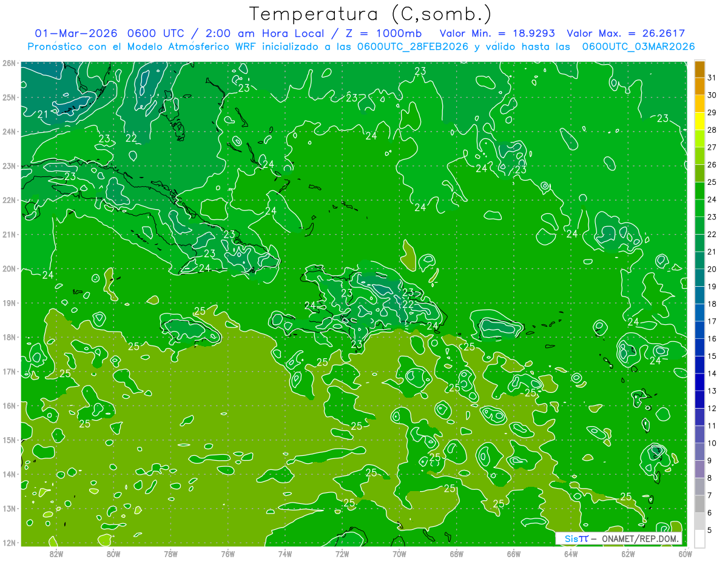Click the color bar label '12'
The image size is (728, 562).
tap(712, 409)
